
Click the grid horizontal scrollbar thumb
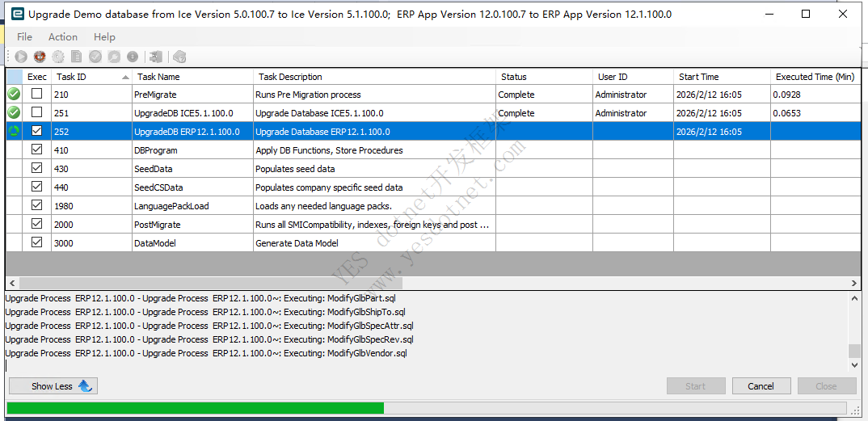pyautogui.click(x=212, y=284)
